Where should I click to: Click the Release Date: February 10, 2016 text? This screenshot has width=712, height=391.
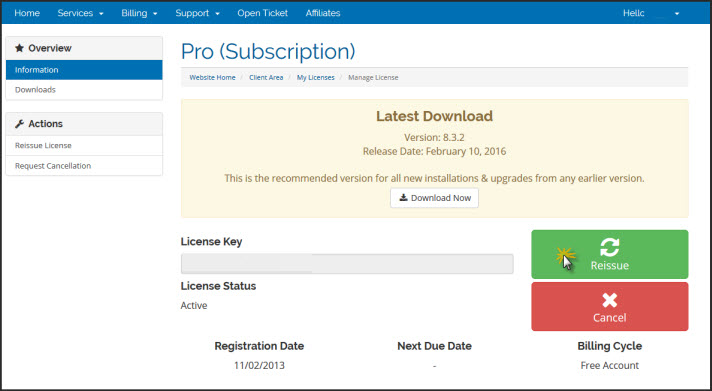pos(434,151)
